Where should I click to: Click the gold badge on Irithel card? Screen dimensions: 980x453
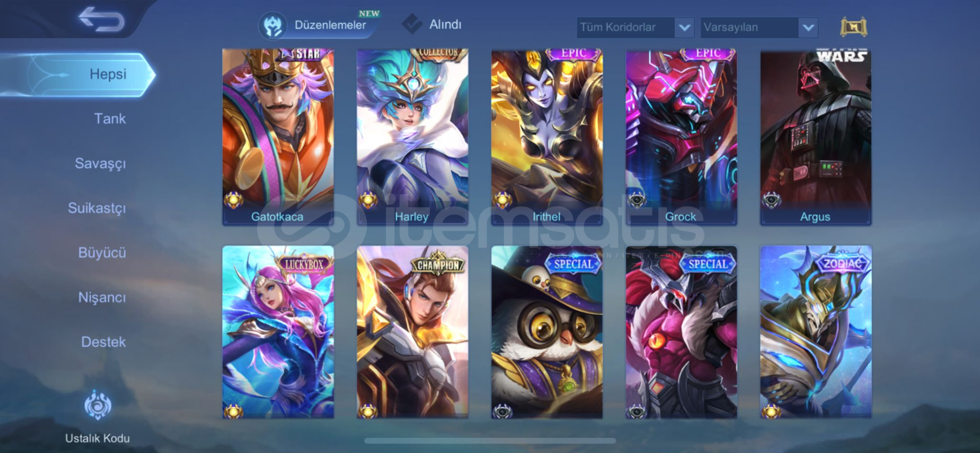click(x=503, y=200)
